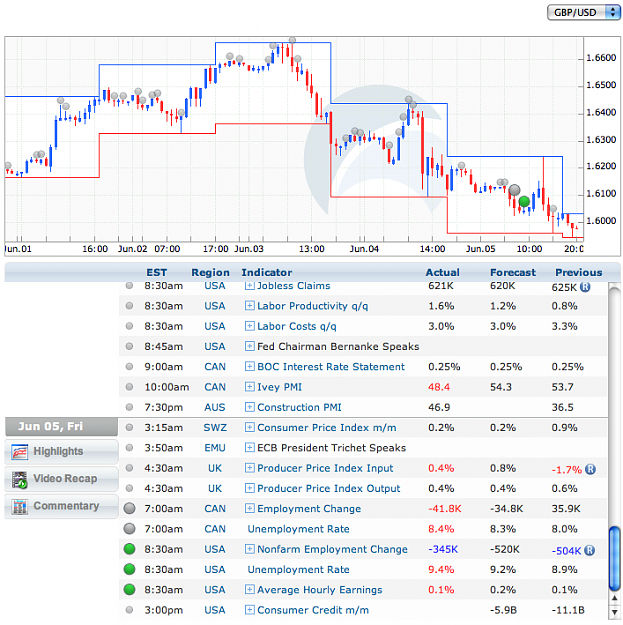Viewport: 623px width, 625px height.
Task: Click the Video Recap film icon
Action: click(20, 480)
